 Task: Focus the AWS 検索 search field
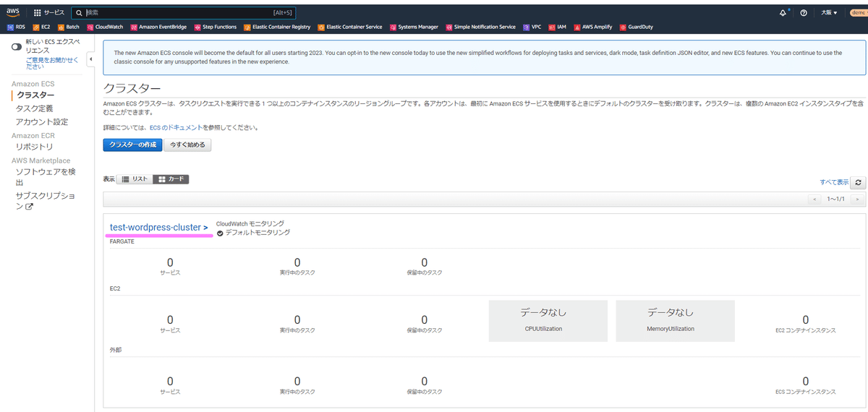[183, 12]
